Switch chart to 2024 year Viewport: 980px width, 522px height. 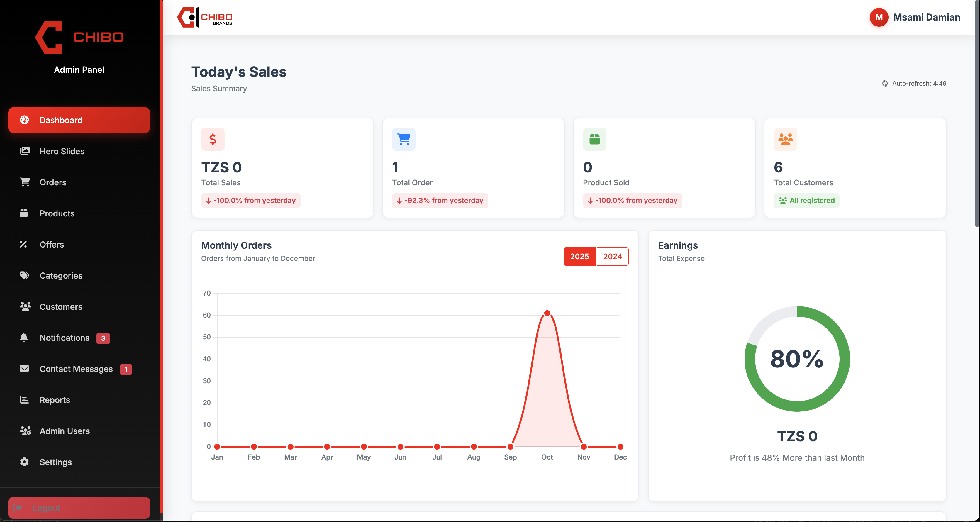[612, 256]
